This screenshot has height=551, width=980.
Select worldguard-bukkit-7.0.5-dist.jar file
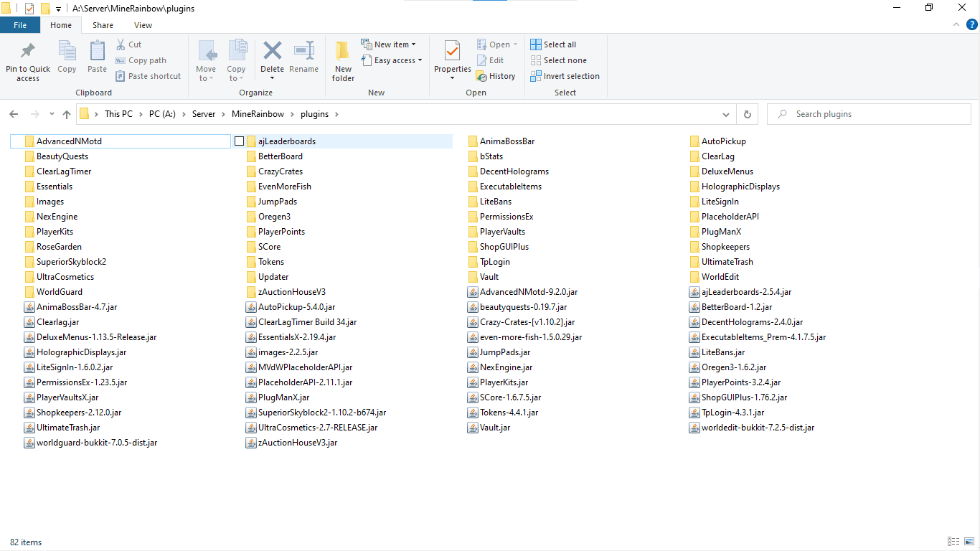tap(97, 443)
